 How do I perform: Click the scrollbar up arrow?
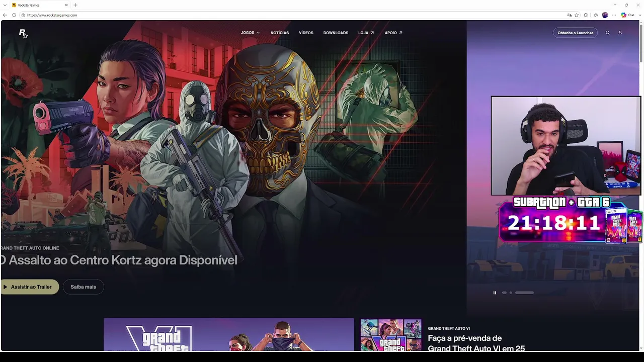tap(640, 24)
